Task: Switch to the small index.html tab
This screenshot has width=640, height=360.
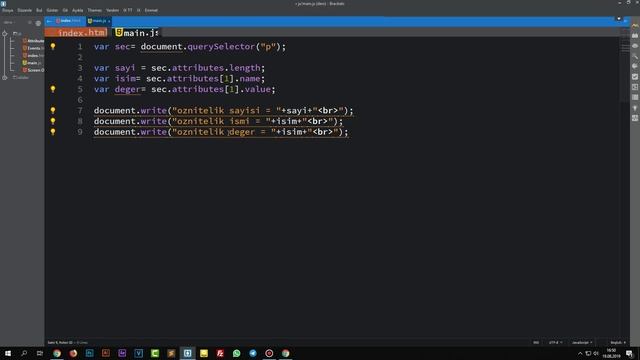Action: tap(68, 21)
